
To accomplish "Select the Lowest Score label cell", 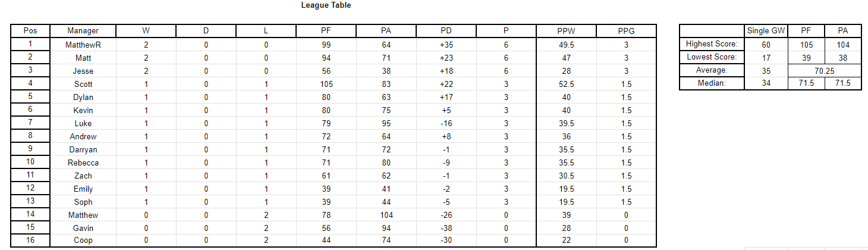I will (712, 57).
